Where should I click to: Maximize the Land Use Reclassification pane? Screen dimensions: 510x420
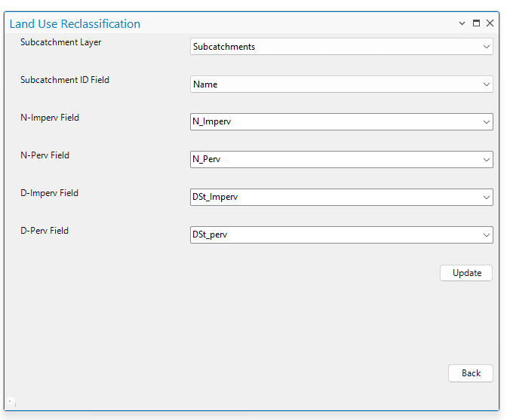[x=476, y=23]
